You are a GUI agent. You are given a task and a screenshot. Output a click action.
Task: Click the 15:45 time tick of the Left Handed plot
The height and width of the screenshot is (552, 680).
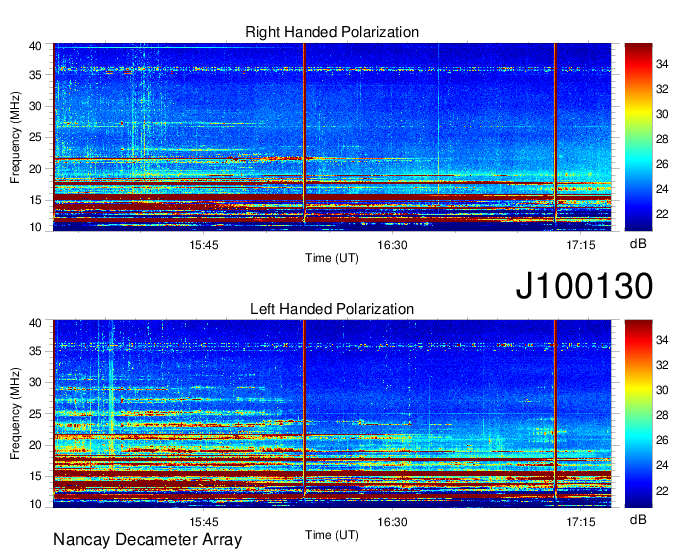[204, 522]
